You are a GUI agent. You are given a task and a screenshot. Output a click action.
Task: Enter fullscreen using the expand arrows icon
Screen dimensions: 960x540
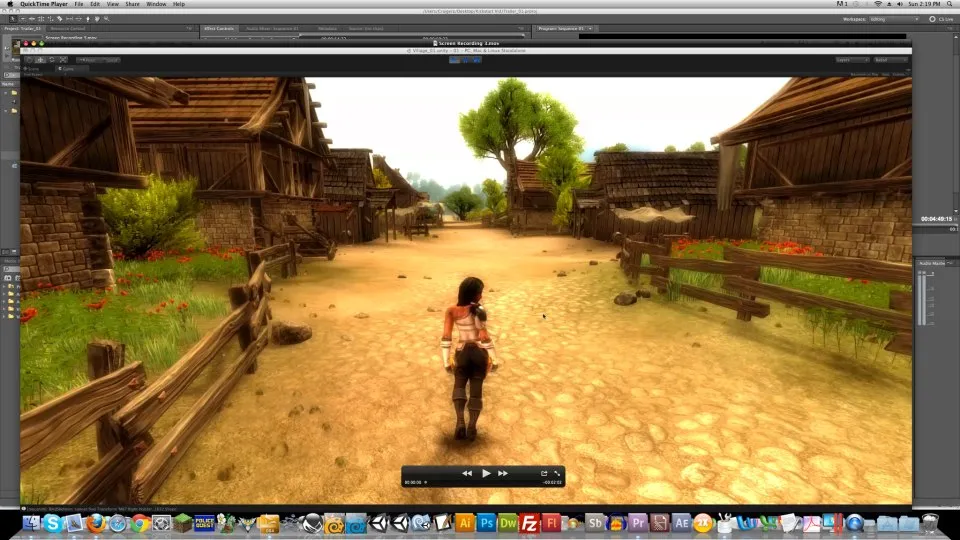[x=557, y=473]
